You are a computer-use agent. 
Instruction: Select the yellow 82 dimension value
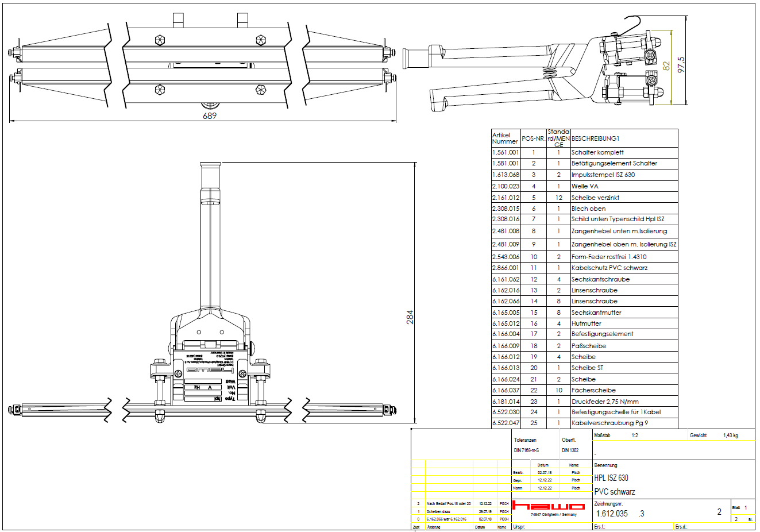coord(666,66)
